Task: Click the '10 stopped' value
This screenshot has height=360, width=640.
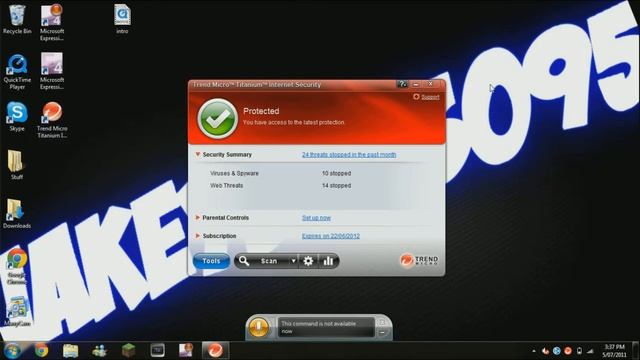Action: point(336,173)
